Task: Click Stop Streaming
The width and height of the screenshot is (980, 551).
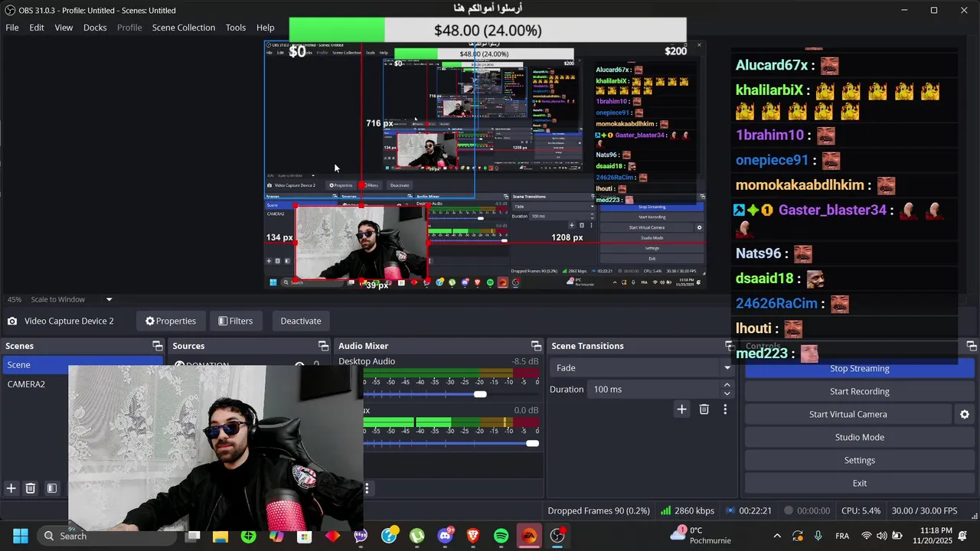Action: click(x=859, y=368)
